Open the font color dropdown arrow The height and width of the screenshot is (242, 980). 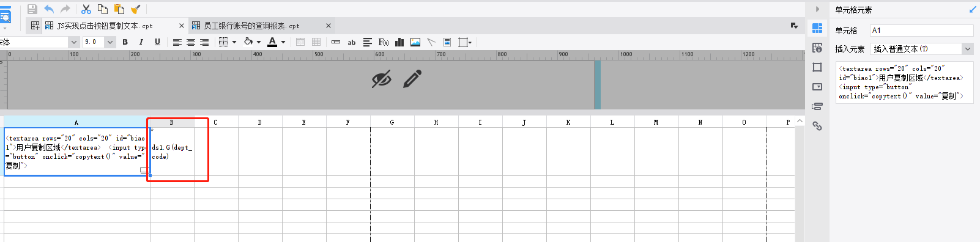click(x=283, y=42)
